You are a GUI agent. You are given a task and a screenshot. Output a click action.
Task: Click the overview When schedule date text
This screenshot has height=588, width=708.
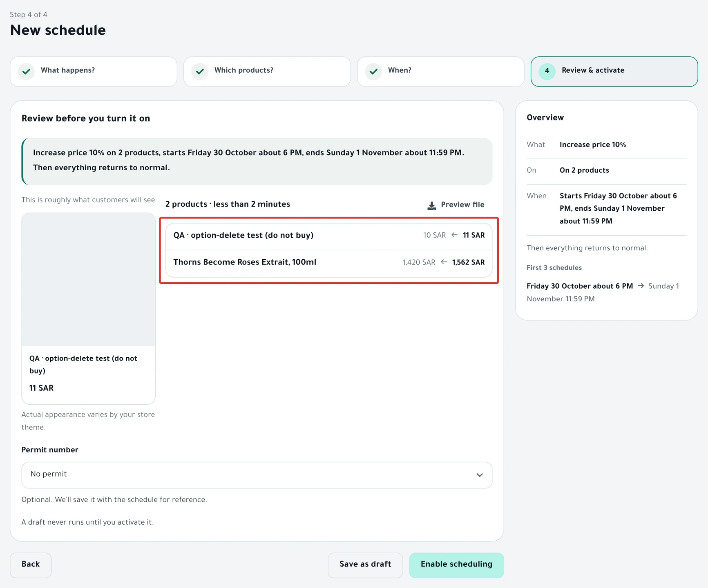click(618, 208)
